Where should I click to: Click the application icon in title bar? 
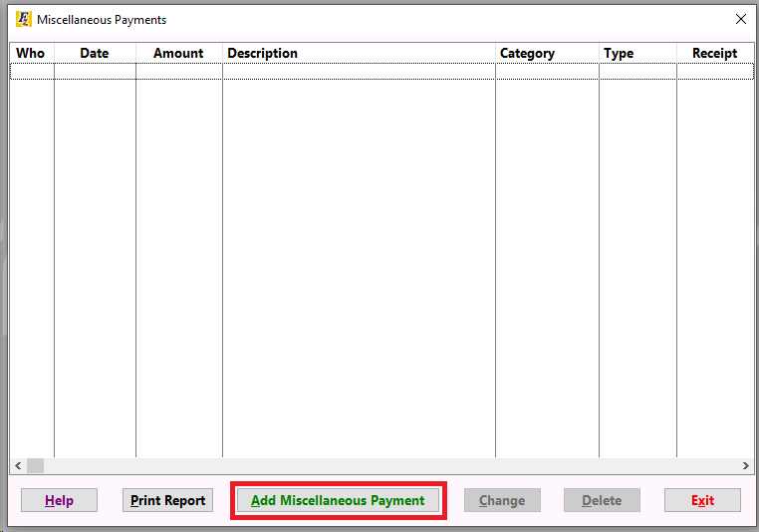coord(23,19)
